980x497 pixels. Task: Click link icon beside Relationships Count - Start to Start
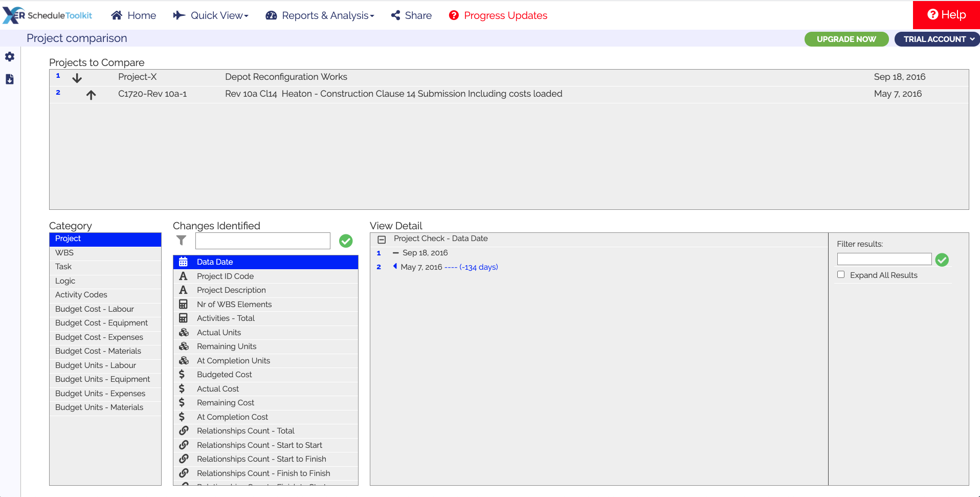coord(184,445)
